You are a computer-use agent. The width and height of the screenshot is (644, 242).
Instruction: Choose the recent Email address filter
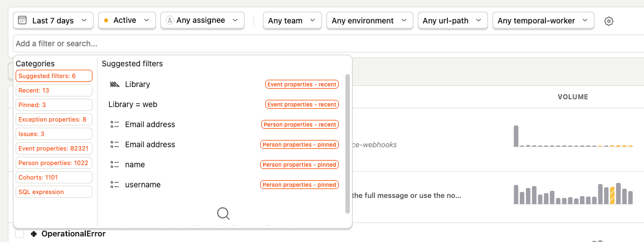pos(223,124)
